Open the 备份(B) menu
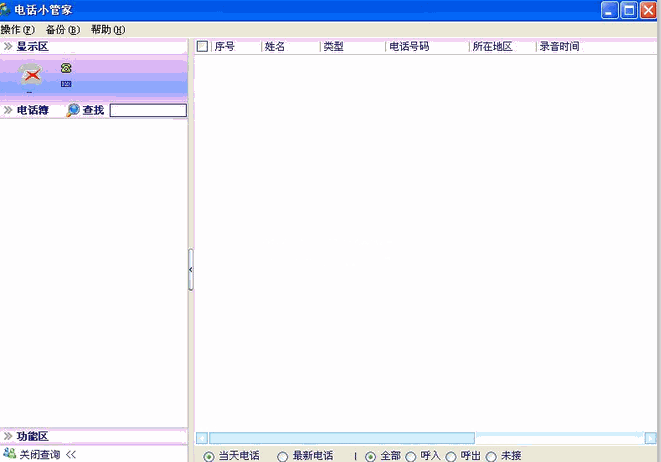 (x=62, y=30)
